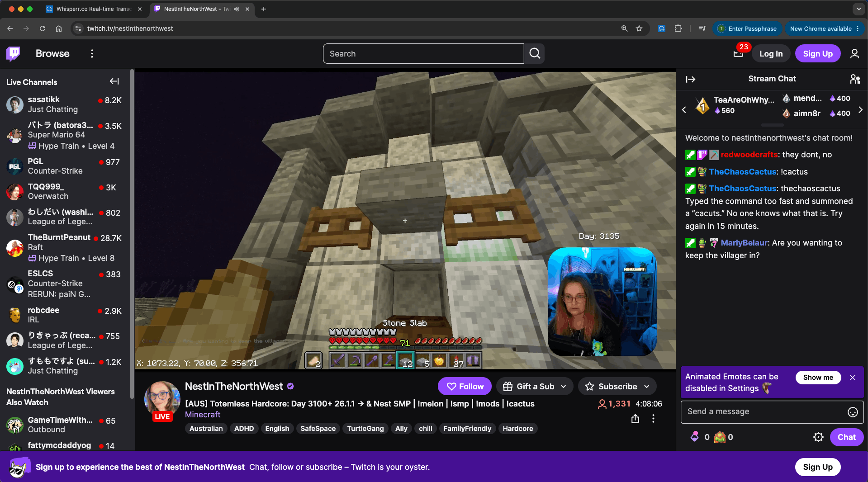The image size is (868, 482).
Task: Open the notifications inbox with 23 badge
Action: coord(739,53)
